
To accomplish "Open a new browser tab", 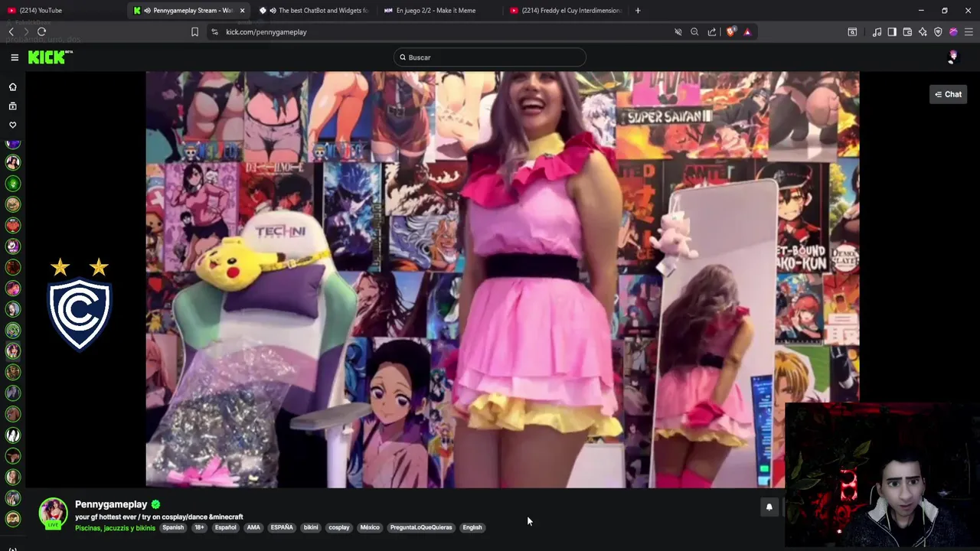I will (x=638, y=11).
